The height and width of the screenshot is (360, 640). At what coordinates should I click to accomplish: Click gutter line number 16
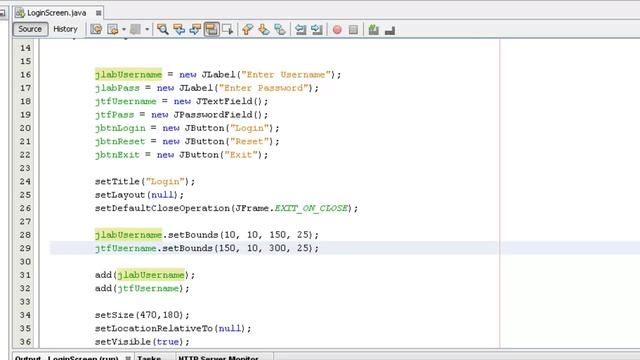[x=25, y=75]
